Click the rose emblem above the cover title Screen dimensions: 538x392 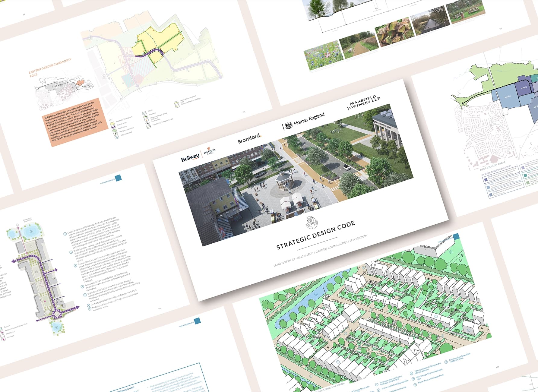pos(312,222)
